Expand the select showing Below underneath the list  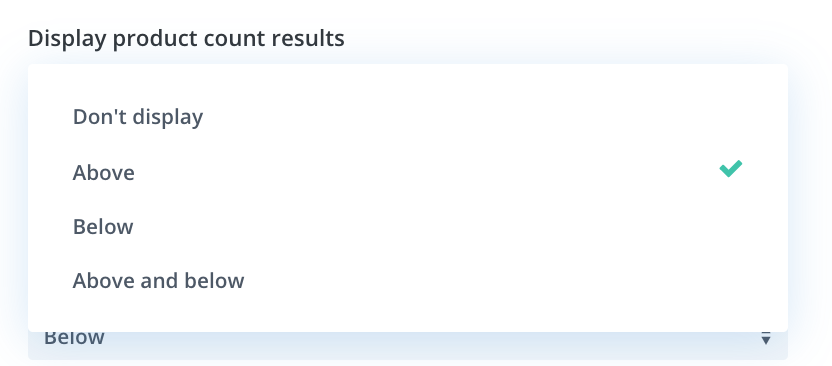coord(408,345)
